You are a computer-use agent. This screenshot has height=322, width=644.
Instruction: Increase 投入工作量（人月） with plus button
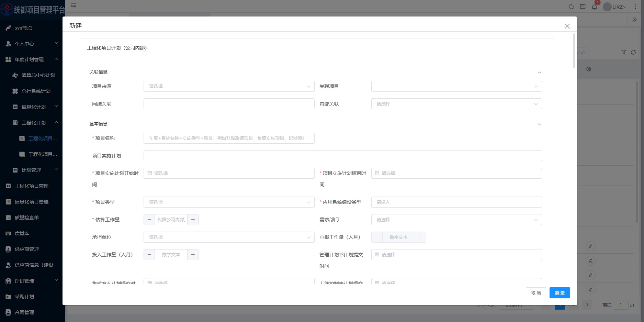tap(193, 255)
